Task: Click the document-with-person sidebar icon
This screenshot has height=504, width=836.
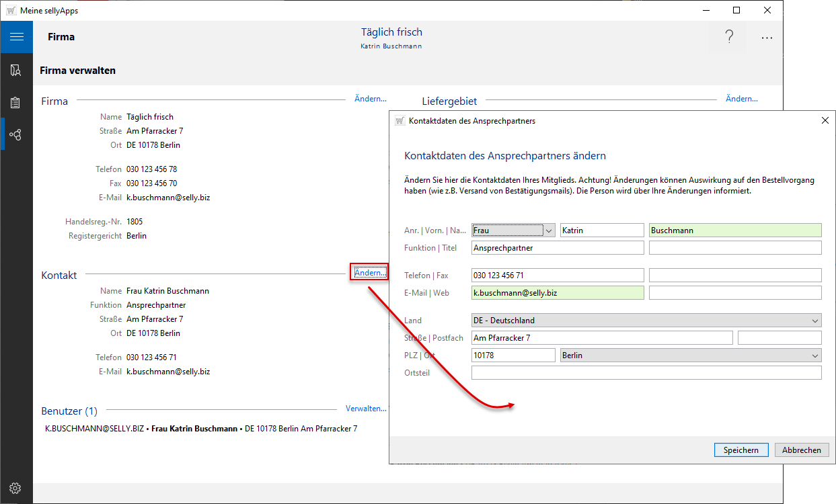Action: point(16,70)
